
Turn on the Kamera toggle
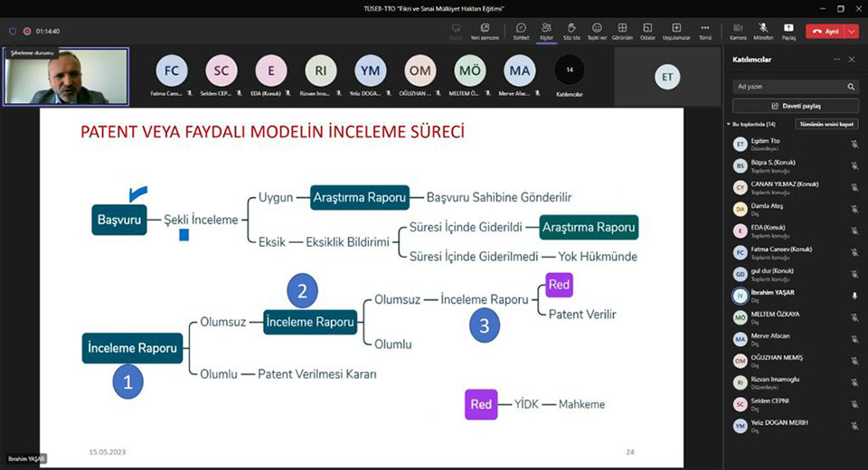[738, 31]
